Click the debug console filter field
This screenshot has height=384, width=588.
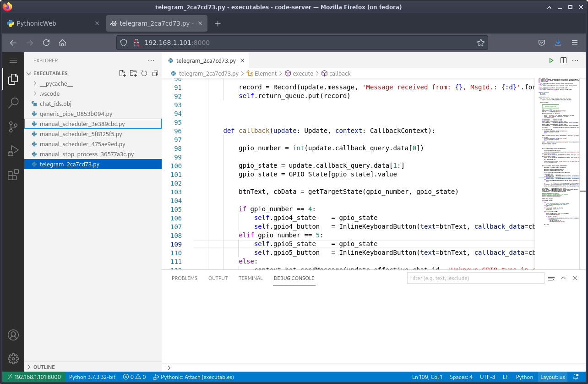[475, 278]
